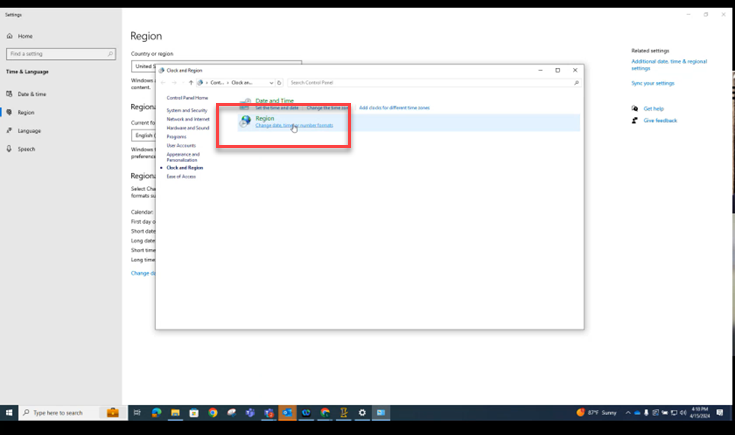Open Settings gear icon on taskbar
Viewport: 735px width, 435px height.
click(362, 412)
